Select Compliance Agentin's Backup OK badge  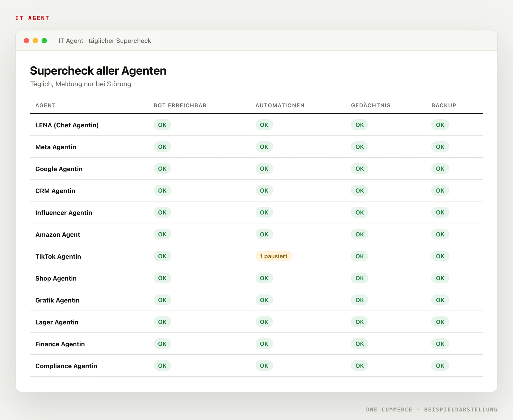click(x=440, y=366)
